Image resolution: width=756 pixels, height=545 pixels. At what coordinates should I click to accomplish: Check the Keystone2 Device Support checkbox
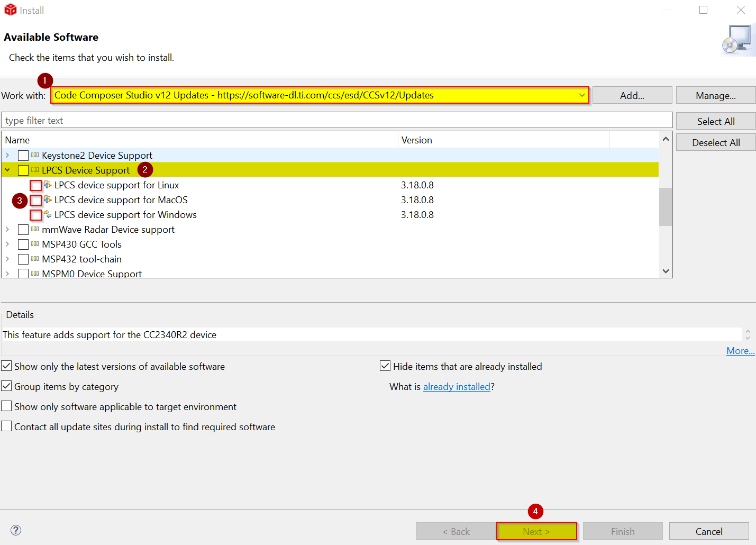coord(23,156)
